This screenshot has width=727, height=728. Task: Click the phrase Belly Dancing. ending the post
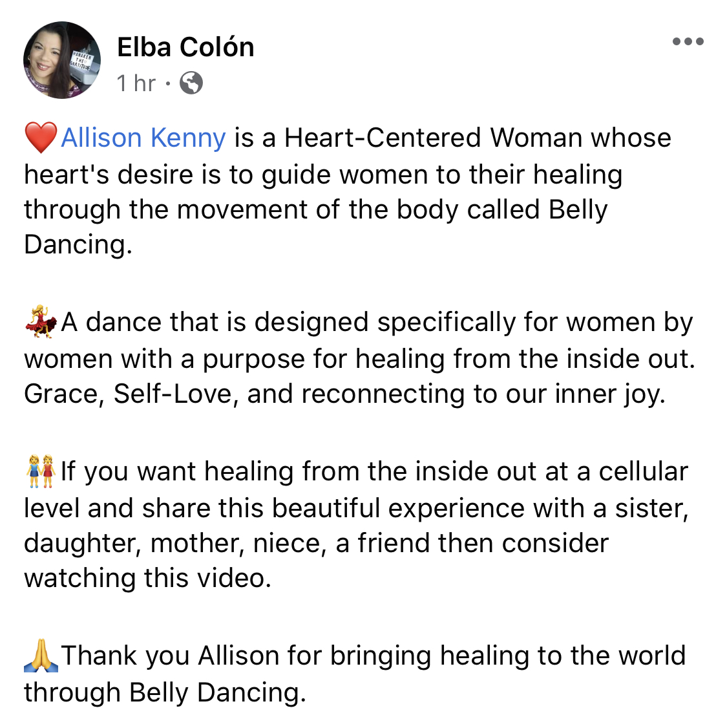[218, 693]
